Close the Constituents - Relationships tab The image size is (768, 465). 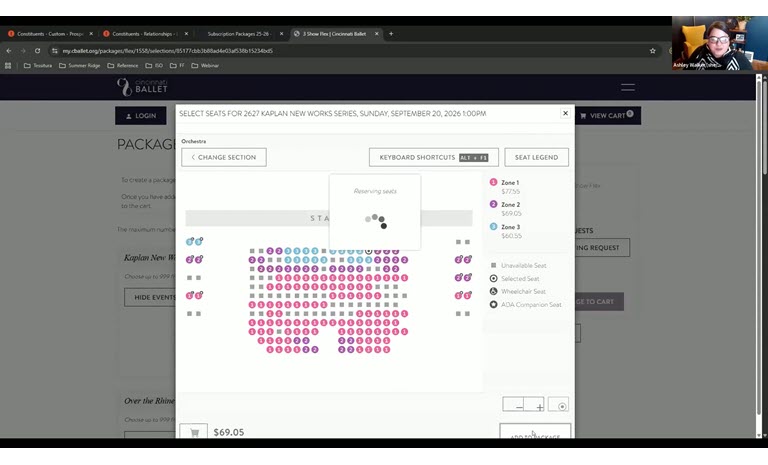186,34
